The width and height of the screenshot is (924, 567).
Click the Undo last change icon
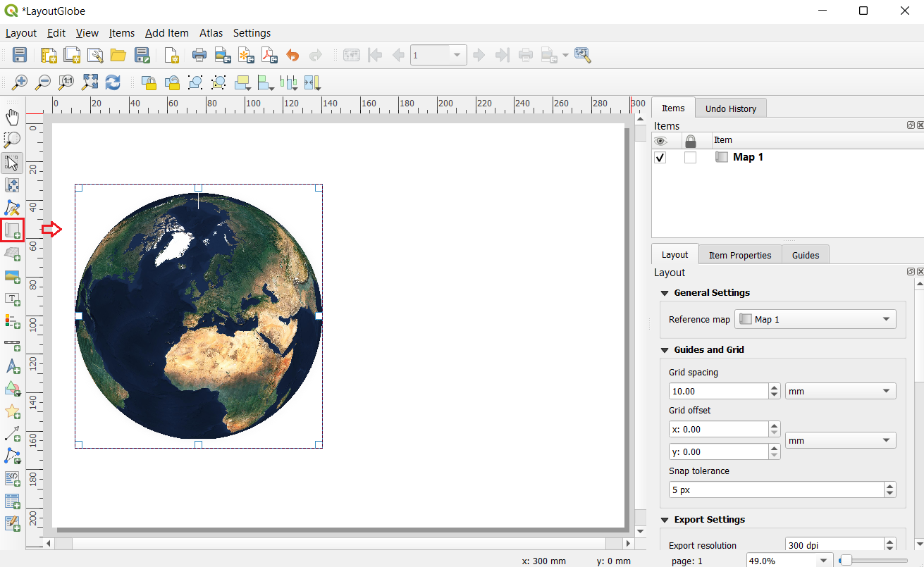292,55
